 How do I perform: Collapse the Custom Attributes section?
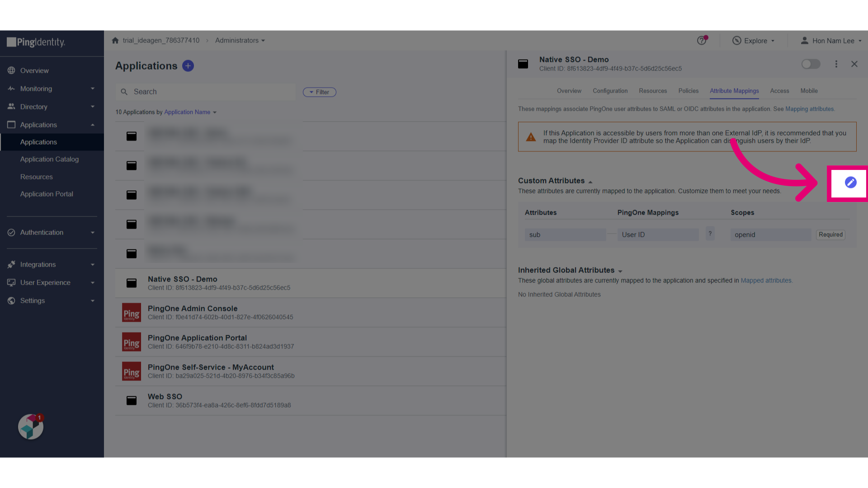[x=590, y=182]
